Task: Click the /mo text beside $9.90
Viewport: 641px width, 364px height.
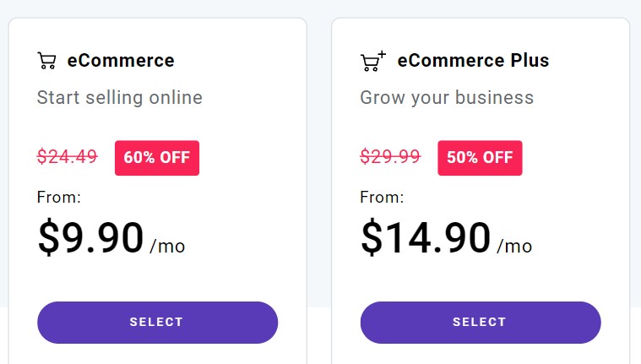Action: (x=167, y=247)
